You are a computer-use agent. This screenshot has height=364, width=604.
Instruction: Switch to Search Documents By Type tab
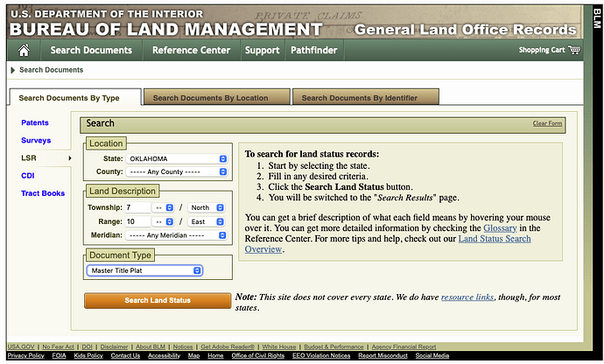[x=74, y=98]
